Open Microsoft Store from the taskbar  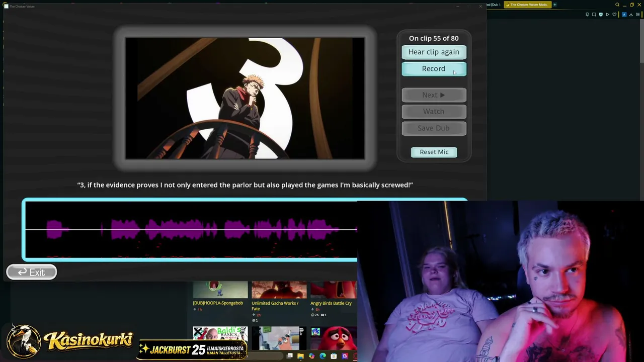(x=334, y=356)
